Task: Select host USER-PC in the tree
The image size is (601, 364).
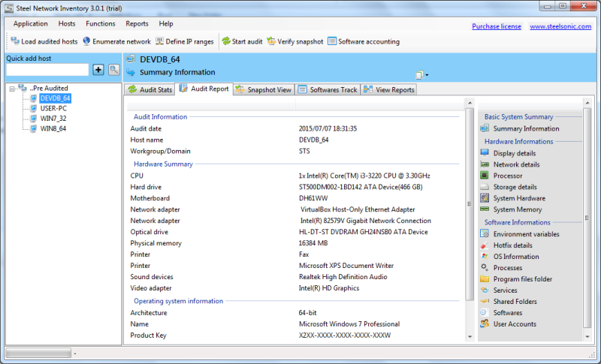Action: (x=53, y=108)
